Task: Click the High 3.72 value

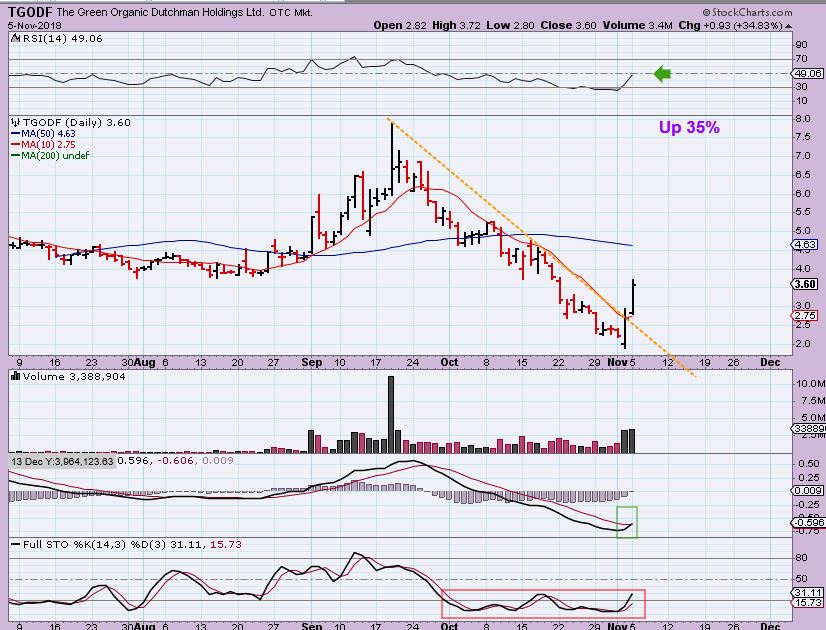Action: pos(456,25)
